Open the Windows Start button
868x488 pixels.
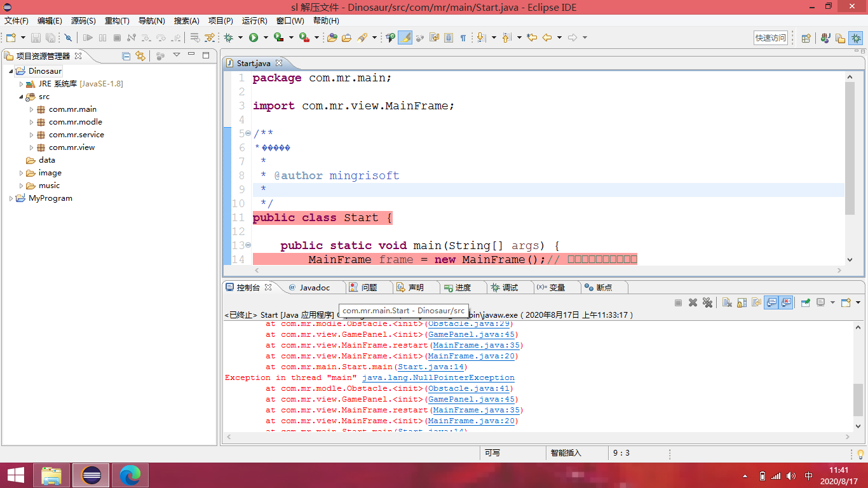15,475
